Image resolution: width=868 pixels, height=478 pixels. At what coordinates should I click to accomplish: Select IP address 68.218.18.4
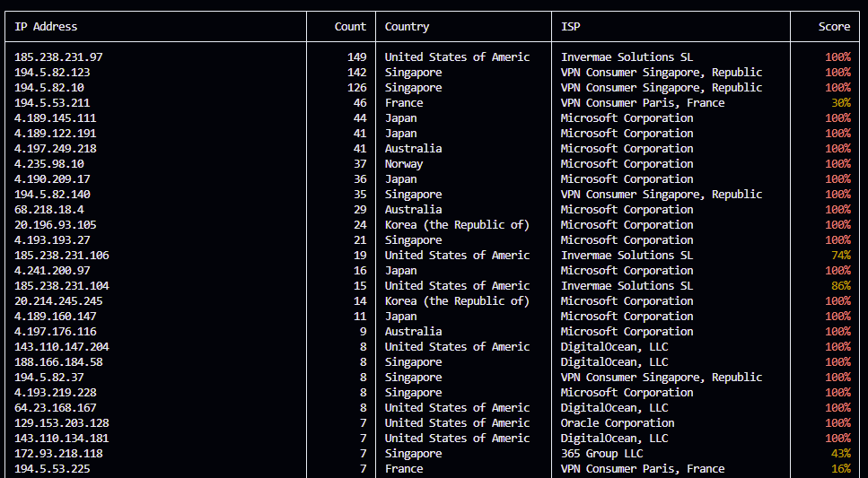[49, 210]
